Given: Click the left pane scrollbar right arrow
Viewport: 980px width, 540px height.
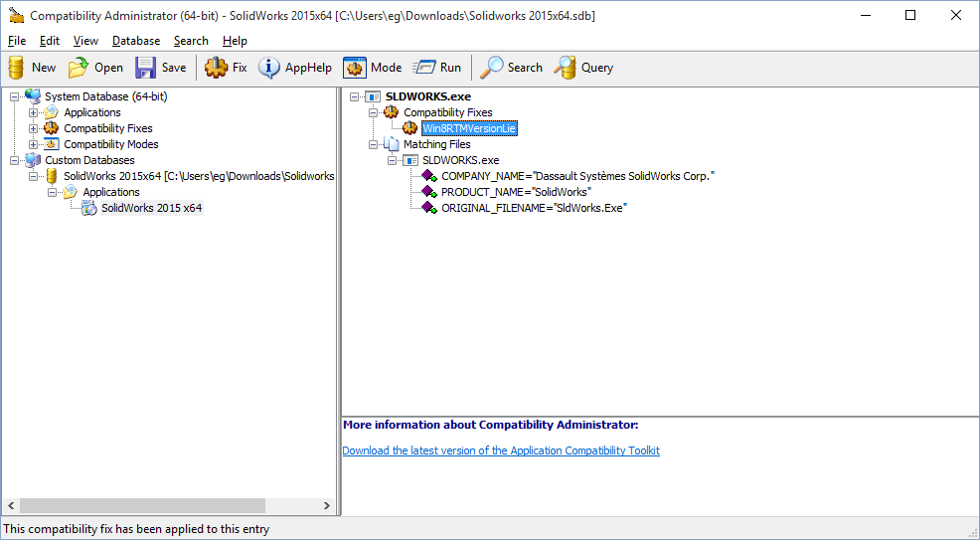Looking at the screenshot, I should pos(326,505).
